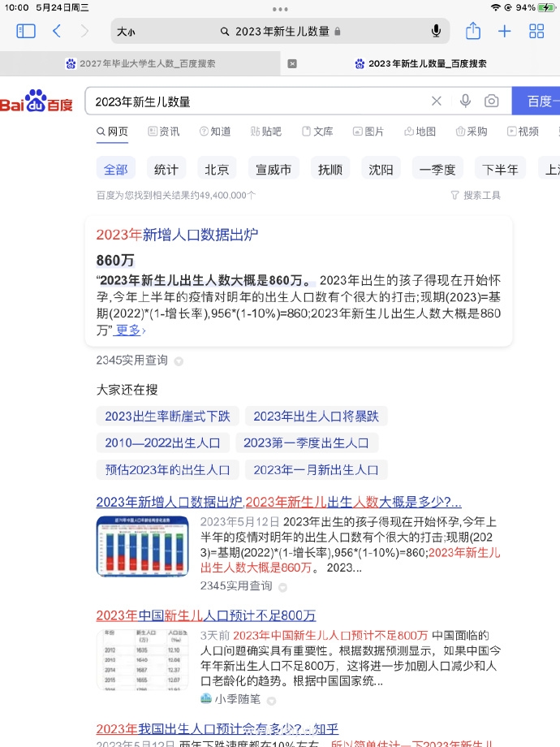Open Baidu image search by camera
Screen dimensions: 560x747
[492, 101]
